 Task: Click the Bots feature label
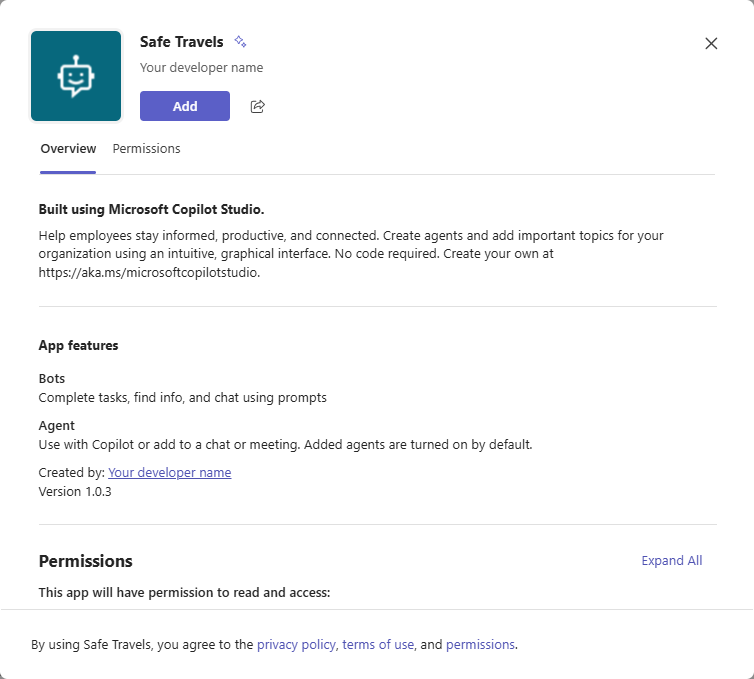tap(53, 379)
